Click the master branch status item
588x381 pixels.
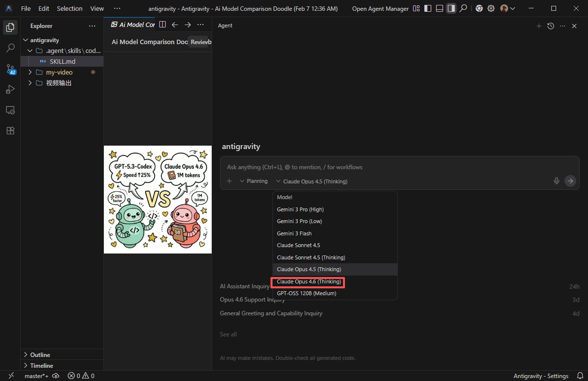point(36,376)
